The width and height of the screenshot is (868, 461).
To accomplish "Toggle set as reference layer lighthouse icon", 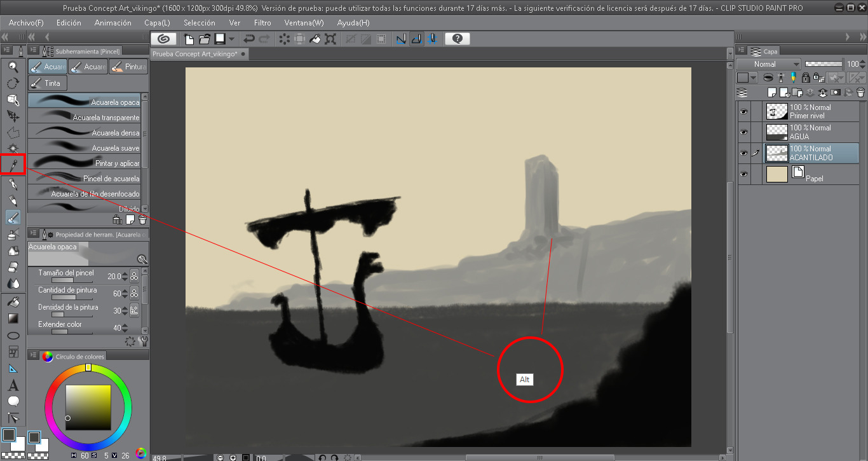I will pyautogui.click(x=781, y=78).
